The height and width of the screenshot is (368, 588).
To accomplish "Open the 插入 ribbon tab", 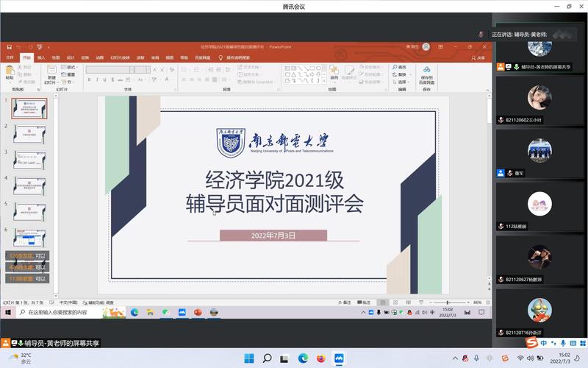I will 41,57.
